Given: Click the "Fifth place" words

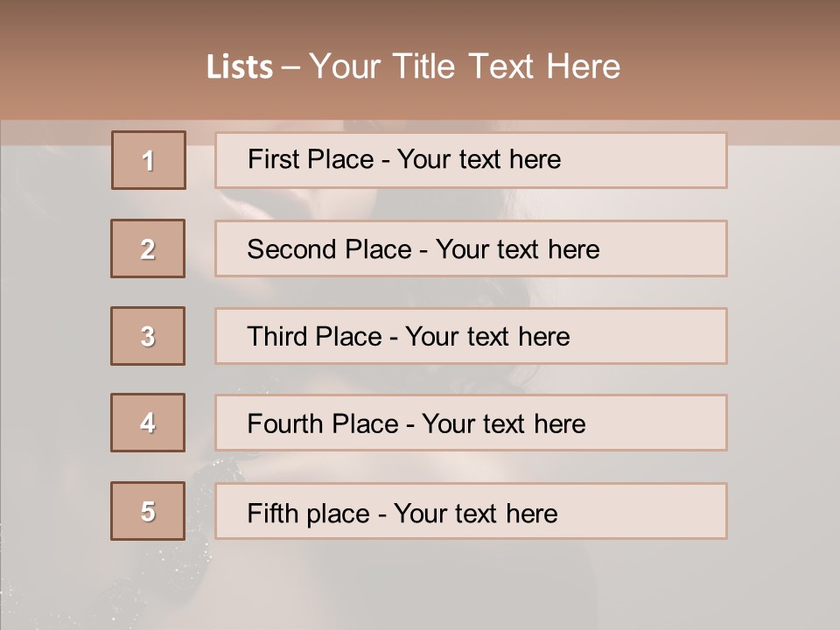Looking at the screenshot, I should tap(309, 513).
